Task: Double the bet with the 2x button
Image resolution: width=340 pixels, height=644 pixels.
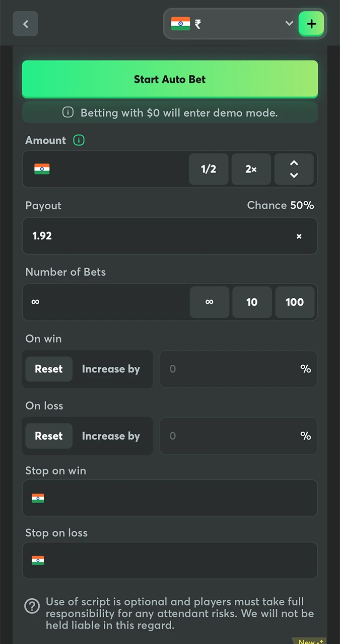Action: pyautogui.click(x=251, y=169)
